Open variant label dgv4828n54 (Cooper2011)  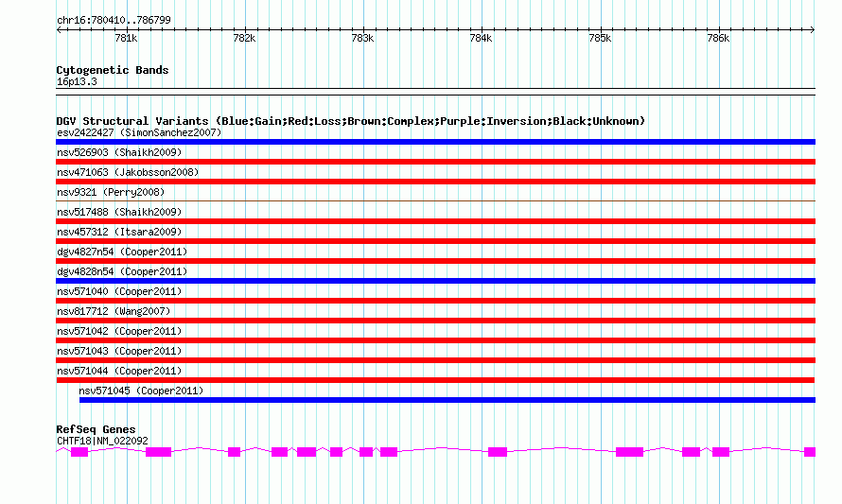tap(122, 271)
